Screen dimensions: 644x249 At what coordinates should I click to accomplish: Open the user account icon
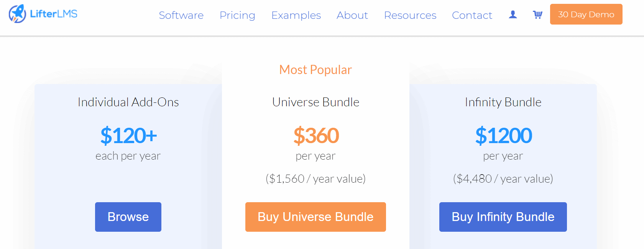[513, 15]
